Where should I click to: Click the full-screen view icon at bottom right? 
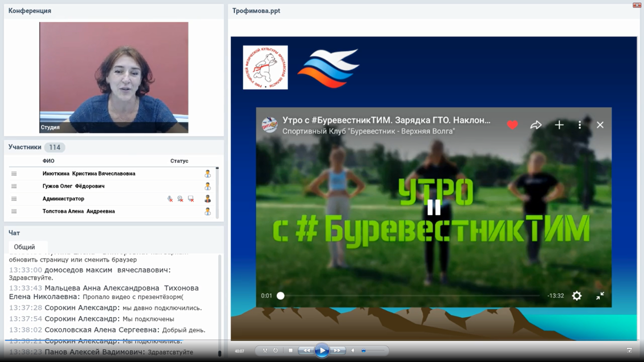pos(629,350)
